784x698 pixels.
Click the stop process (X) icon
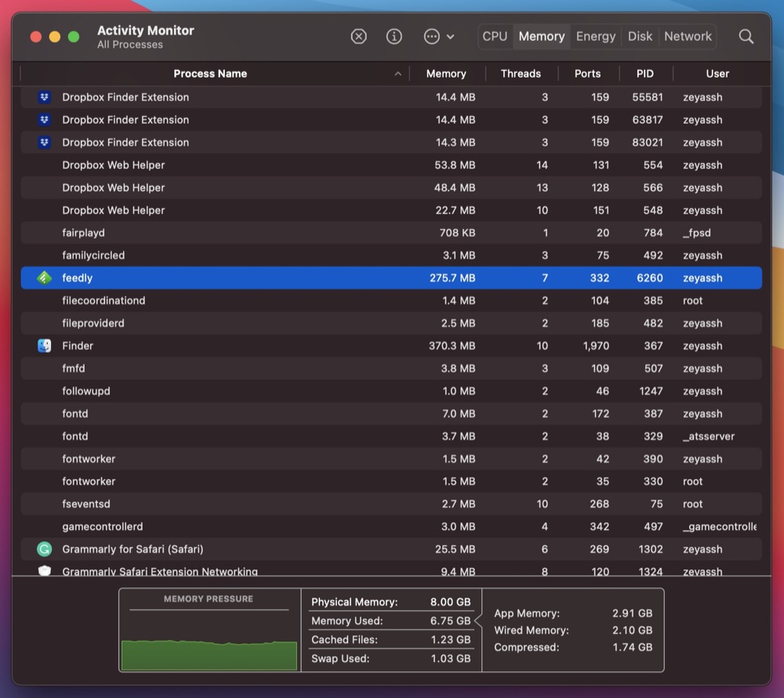(358, 37)
